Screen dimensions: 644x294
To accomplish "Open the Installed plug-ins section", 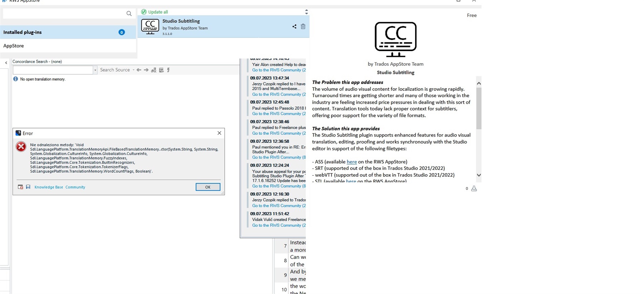I will coord(68,32).
